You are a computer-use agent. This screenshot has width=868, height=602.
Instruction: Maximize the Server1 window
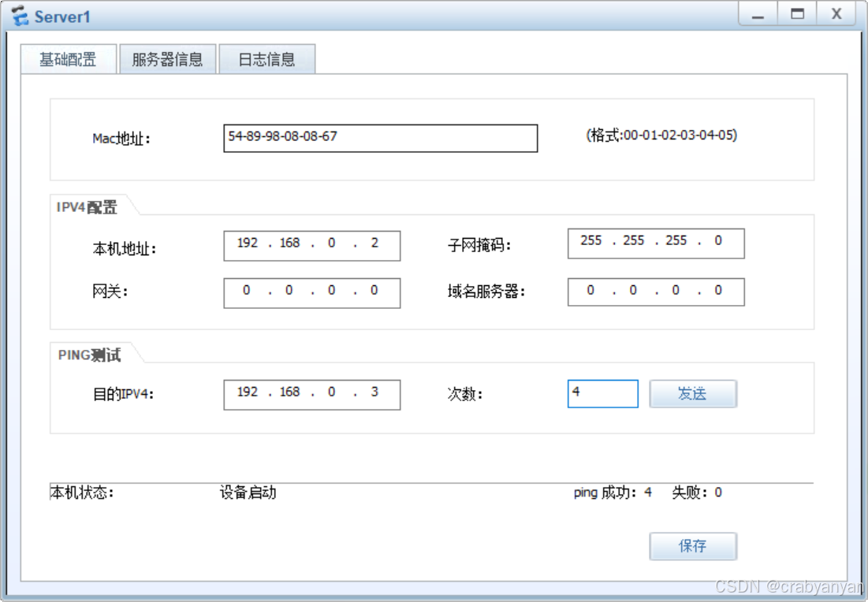pos(797,14)
